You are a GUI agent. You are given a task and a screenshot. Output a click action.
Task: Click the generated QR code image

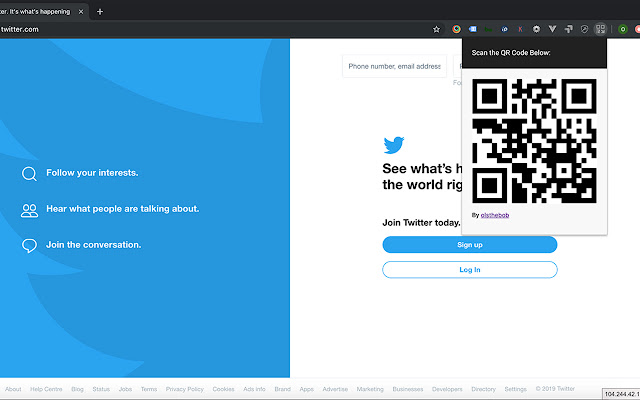(534, 141)
